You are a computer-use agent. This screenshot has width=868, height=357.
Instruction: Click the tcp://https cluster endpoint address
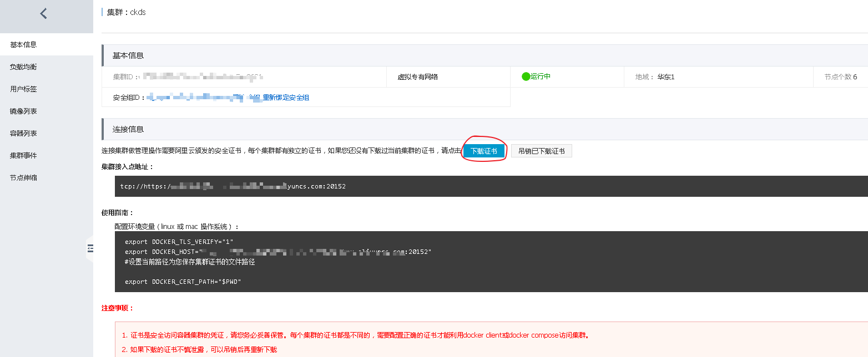(233, 186)
